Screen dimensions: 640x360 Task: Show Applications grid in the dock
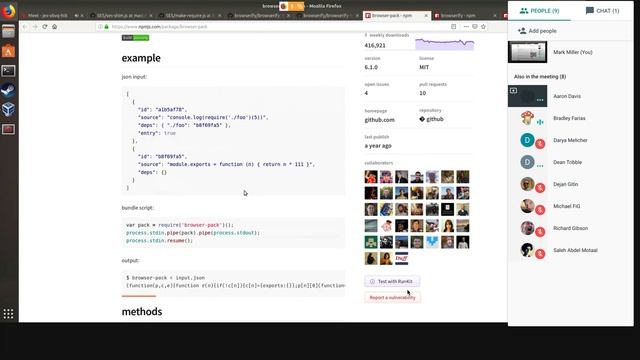coord(8,313)
